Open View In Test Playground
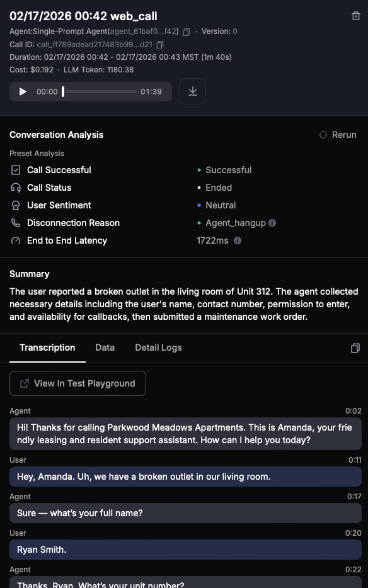368x588 pixels. click(x=77, y=383)
